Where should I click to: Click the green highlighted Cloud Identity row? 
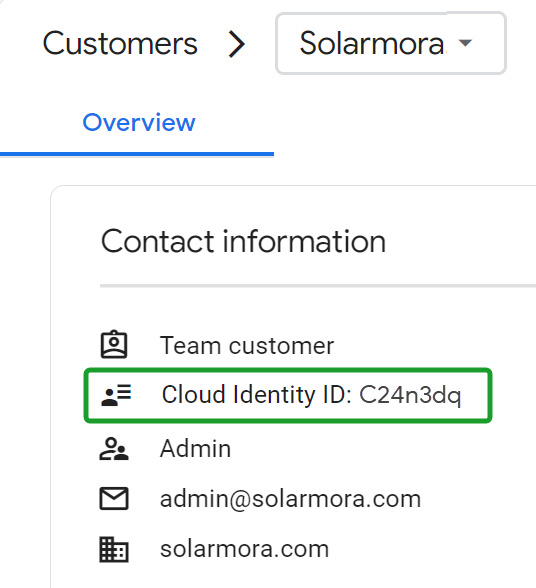coord(288,395)
